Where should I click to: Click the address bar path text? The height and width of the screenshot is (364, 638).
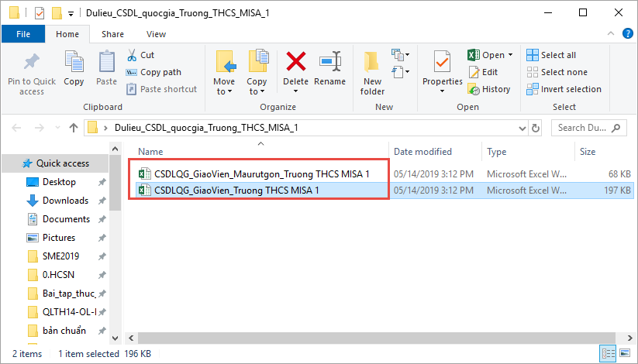(x=206, y=128)
